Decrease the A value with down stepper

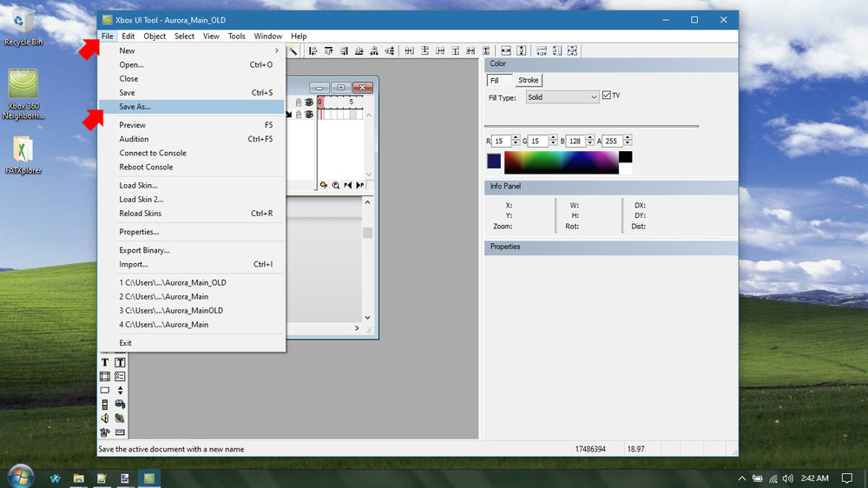[x=628, y=144]
